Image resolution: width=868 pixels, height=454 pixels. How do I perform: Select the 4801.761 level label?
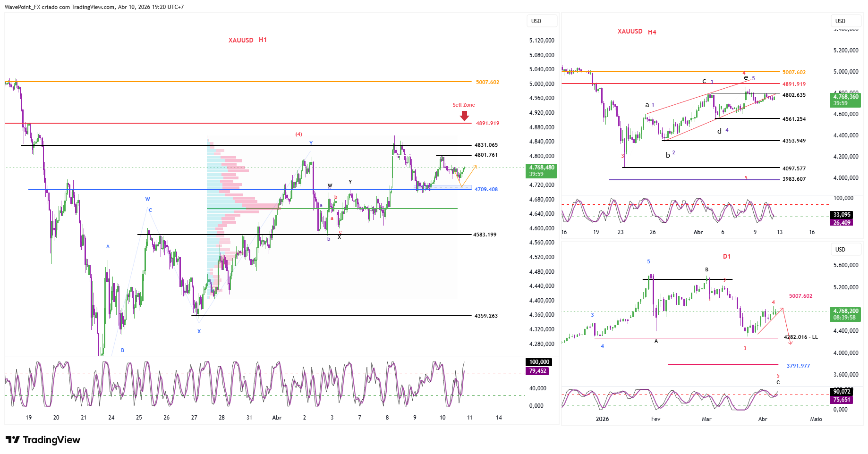click(x=486, y=155)
